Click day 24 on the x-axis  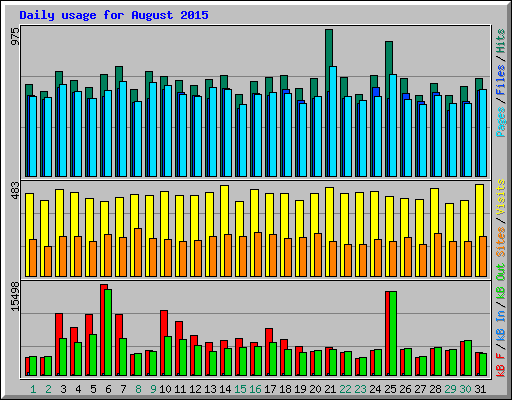(x=375, y=389)
